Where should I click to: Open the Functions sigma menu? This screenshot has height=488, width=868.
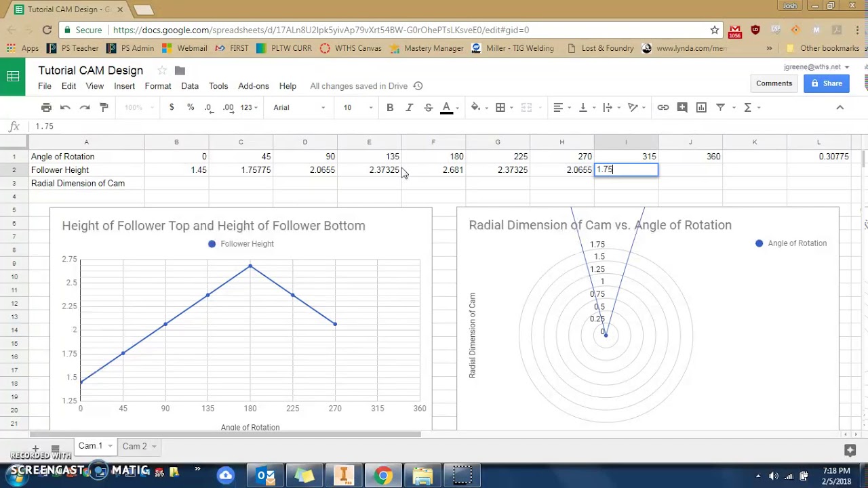coord(748,107)
